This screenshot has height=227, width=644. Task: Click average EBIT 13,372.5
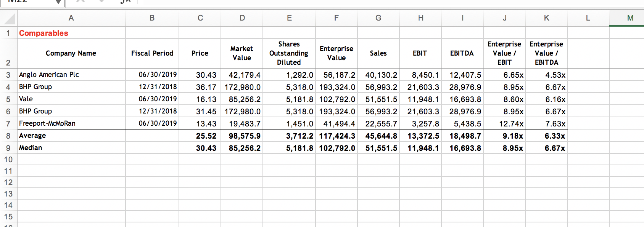pyautogui.click(x=420, y=136)
